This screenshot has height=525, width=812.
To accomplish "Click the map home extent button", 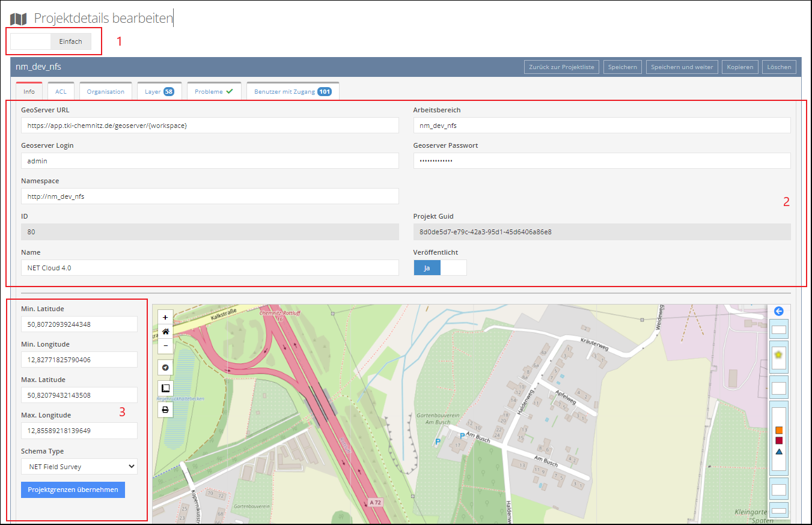I will click(165, 331).
